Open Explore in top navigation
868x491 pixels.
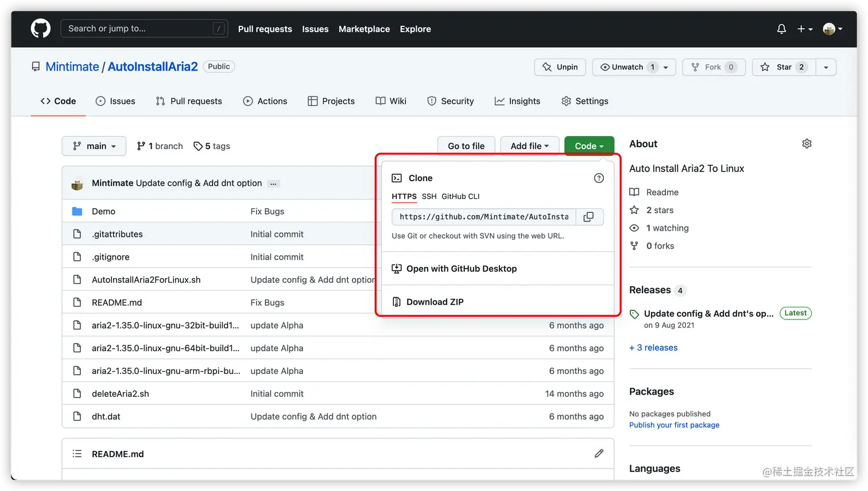pos(415,29)
